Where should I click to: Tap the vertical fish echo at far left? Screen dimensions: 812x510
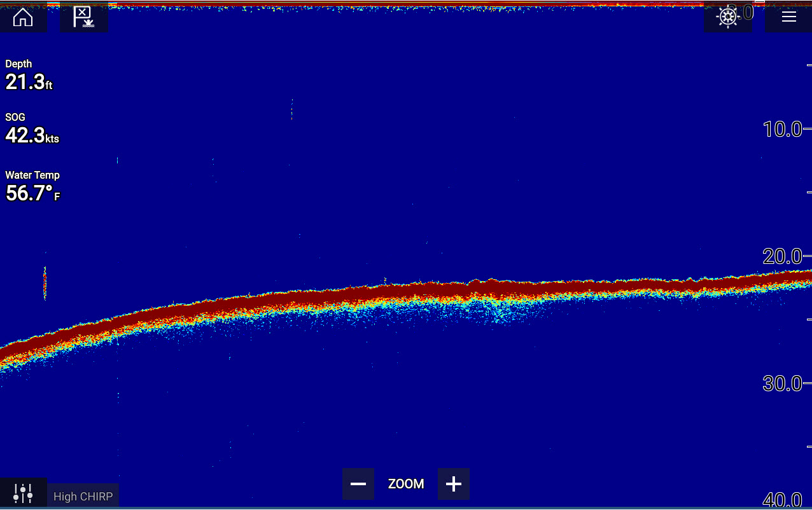[x=45, y=283]
